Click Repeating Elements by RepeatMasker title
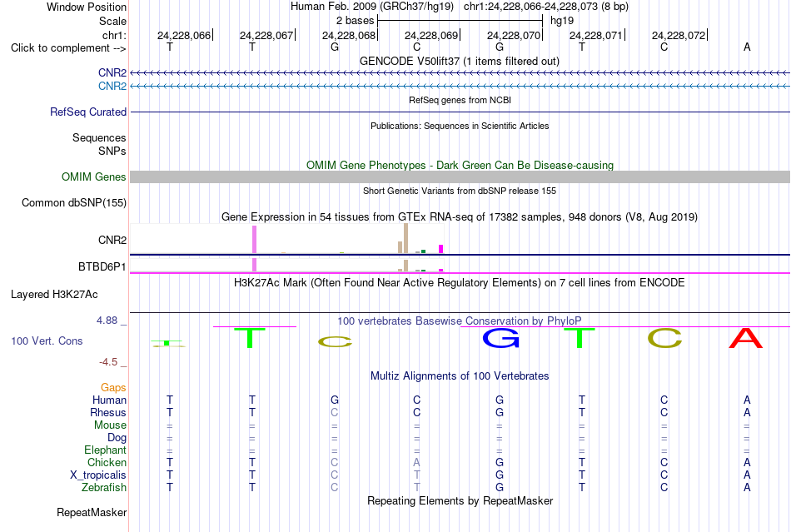The width and height of the screenshot is (791, 532). click(460, 500)
